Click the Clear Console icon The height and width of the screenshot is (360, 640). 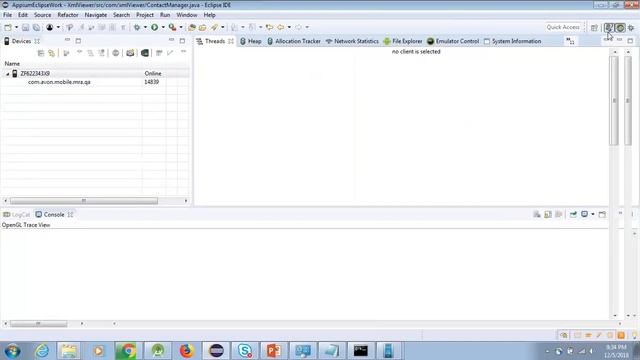click(x=537, y=214)
